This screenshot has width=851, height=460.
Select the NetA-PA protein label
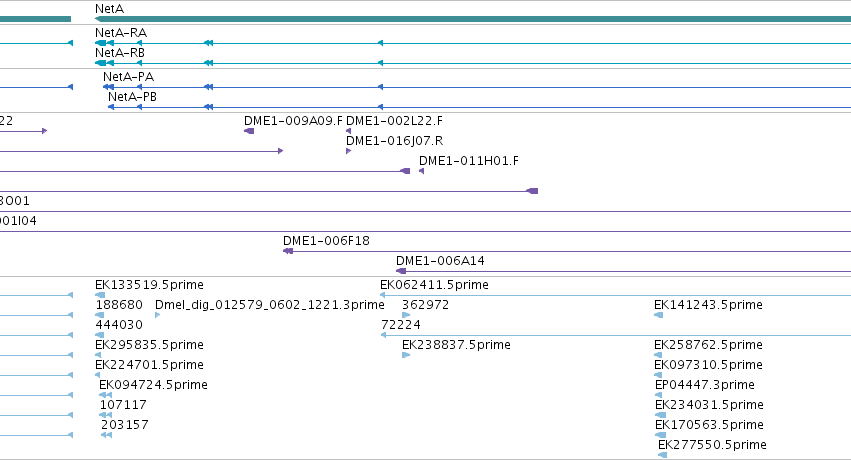pyautogui.click(x=128, y=76)
